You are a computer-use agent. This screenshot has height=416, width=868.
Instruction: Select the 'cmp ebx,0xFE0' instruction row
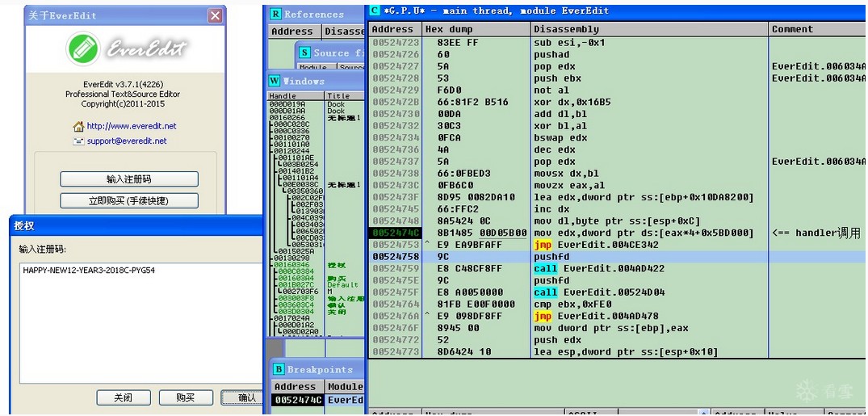pos(617,304)
